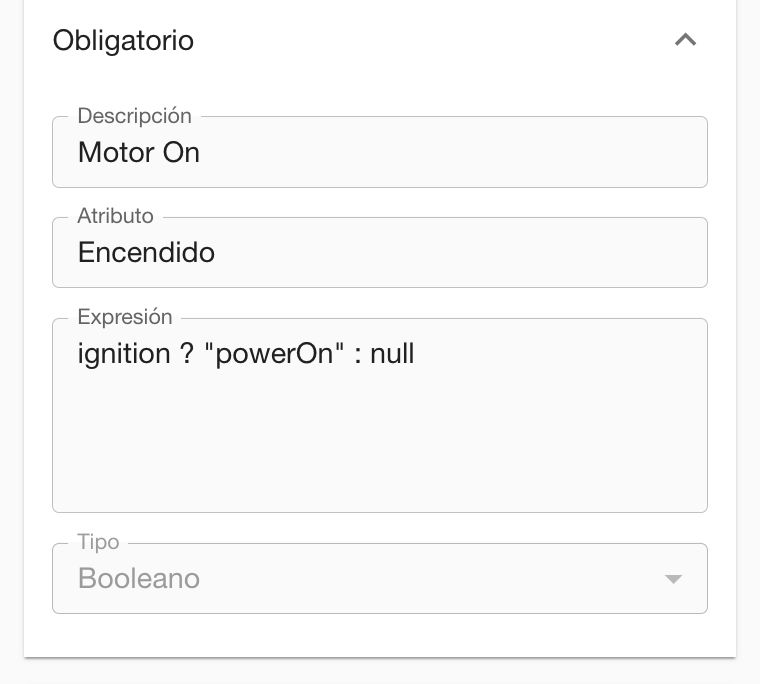Click the Atributo field label
The image size is (760, 684).
coord(115,216)
